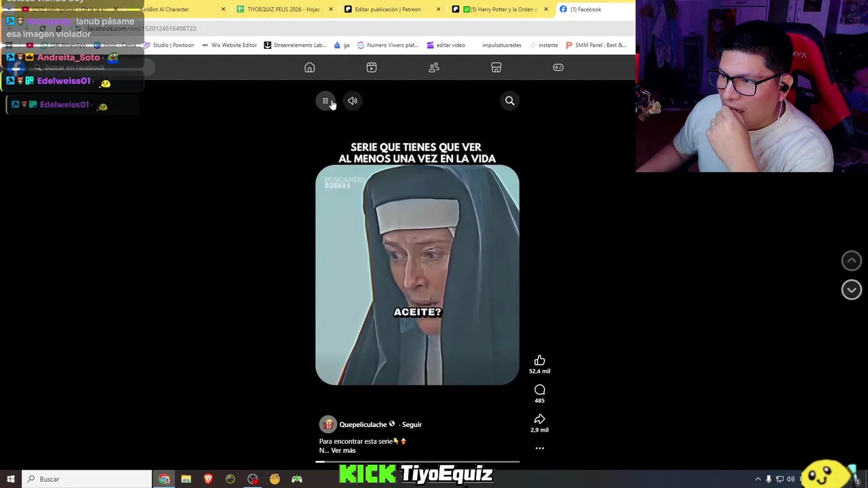
Task: Open the 'ga' bookmark
Action: 342,45
